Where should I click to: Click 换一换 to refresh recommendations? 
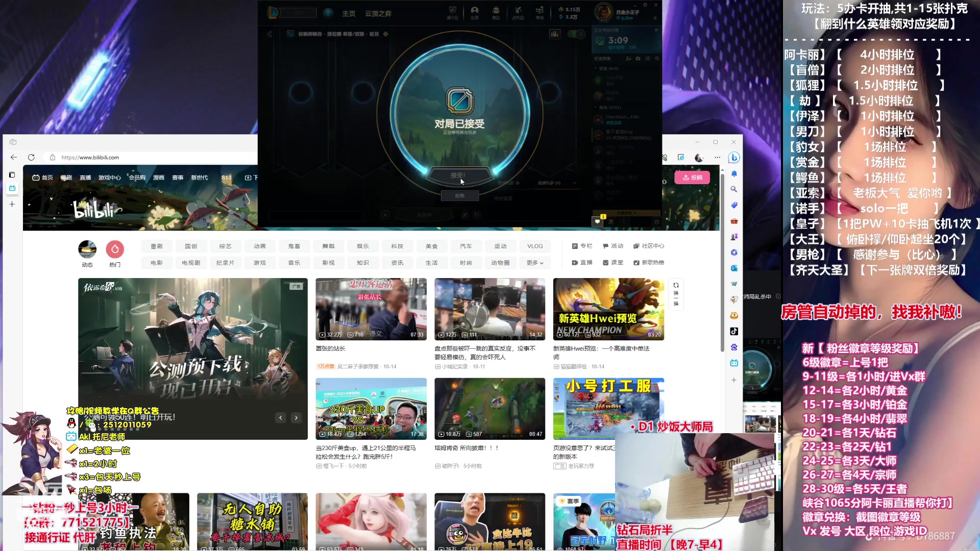pyautogui.click(x=676, y=294)
